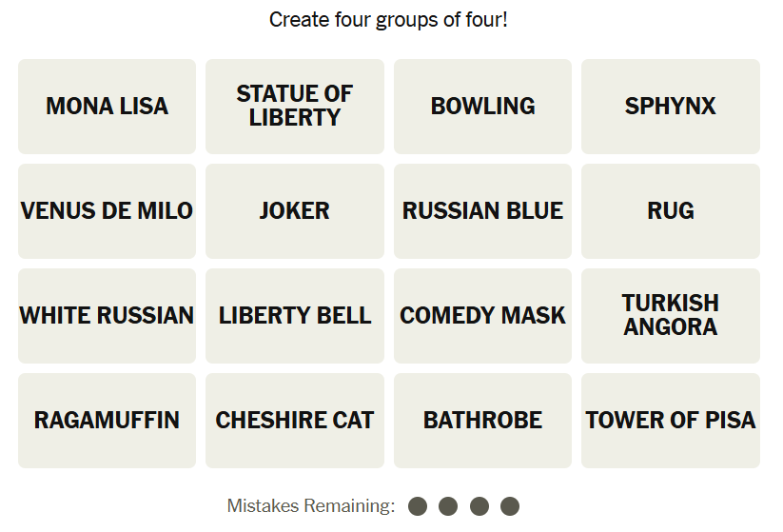
Task: Click the RUG tile
Action: click(x=671, y=211)
